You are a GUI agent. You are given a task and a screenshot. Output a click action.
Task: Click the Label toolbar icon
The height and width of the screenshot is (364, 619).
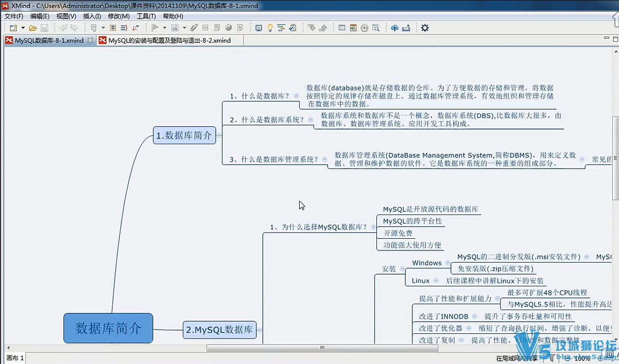click(x=205, y=27)
